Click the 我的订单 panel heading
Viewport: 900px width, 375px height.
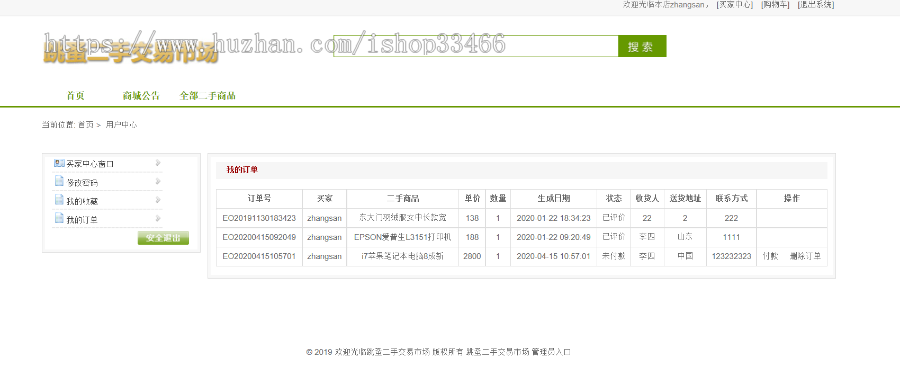click(242, 169)
